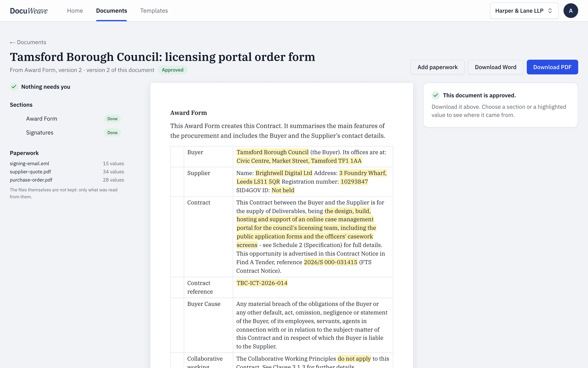Click highlighted SID4GOV value Not held
Image resolution: width=588 pixels, height=368 pixels.
(283, 190)
